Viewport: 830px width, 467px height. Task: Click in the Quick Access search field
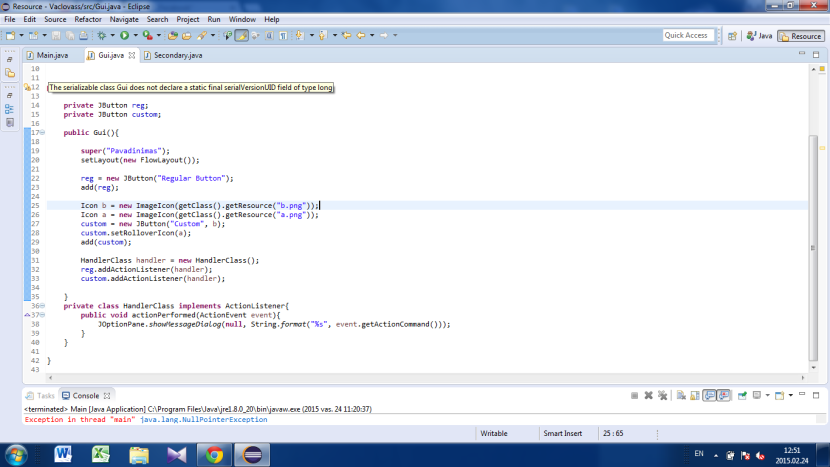pyautogui.click(x=687, y=36)
